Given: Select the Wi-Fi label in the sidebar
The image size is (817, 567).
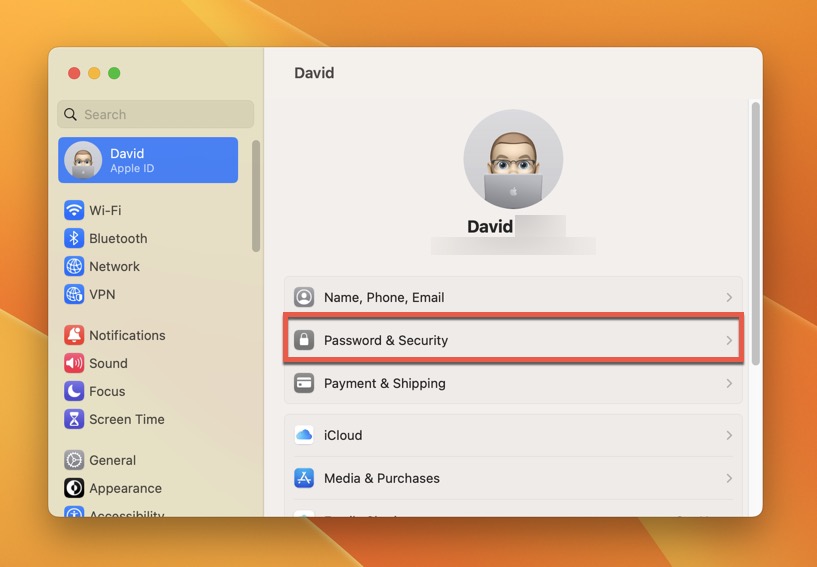Looking at the screenshot, I should point(105,210).
